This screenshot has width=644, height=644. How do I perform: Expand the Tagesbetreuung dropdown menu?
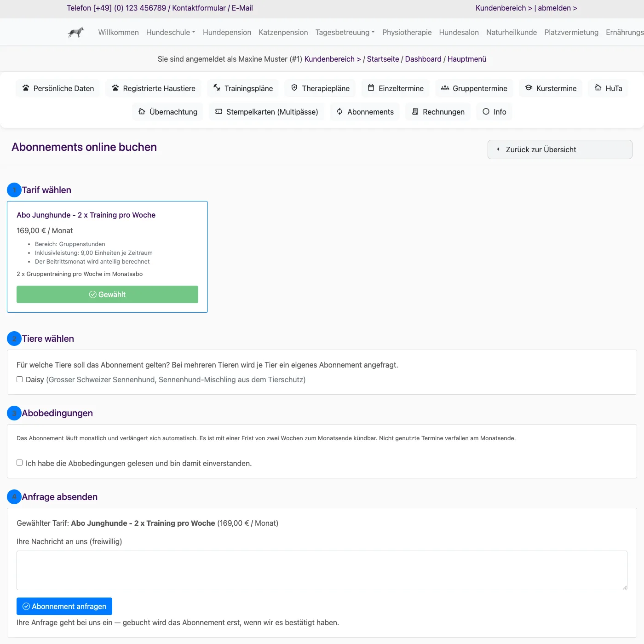[345, 32]
